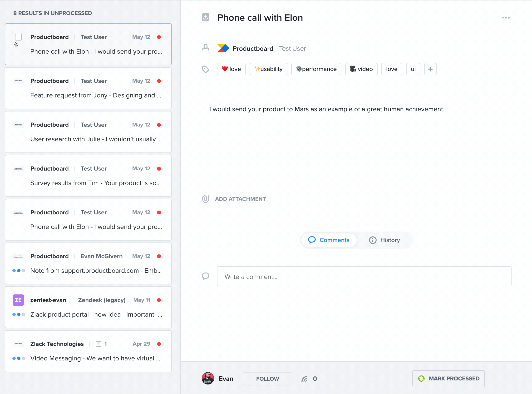Click the note count icon on Zlack Technologies card
This screenshot has height=394, width=532.
(99, 344)
